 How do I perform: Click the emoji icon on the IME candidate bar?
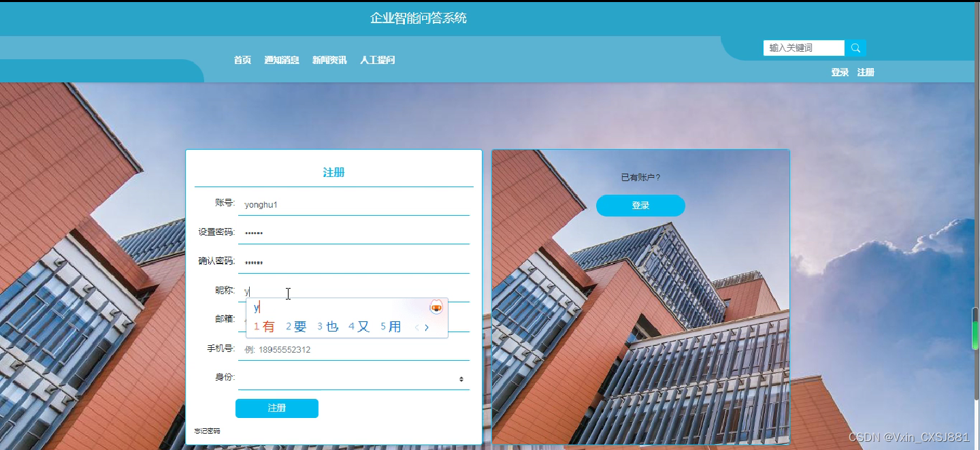(435, 307)
